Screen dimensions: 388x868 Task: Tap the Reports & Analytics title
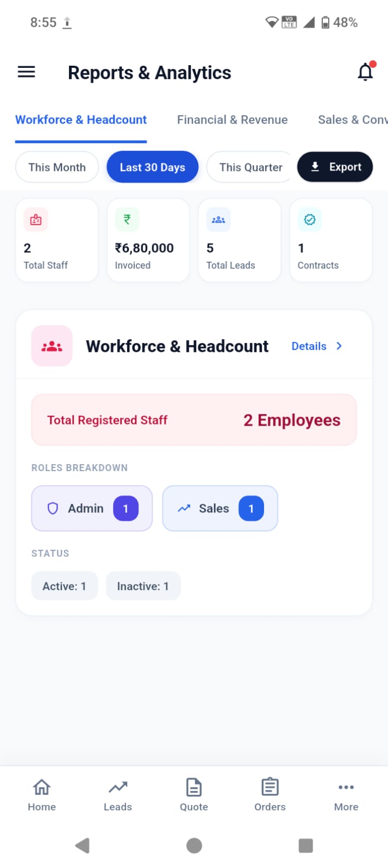[x=149, y=72]
